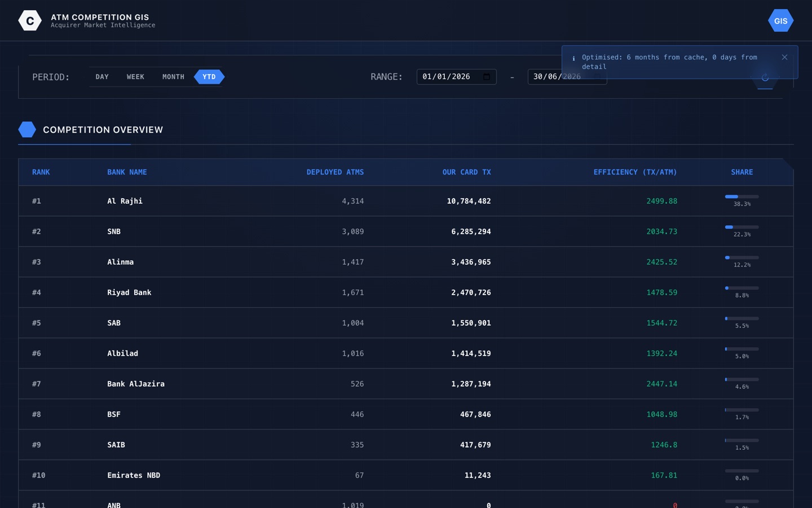The height and width of the screenshot is (508, 812).
Task: Sort by OUR CARD TX column header
Action: (466, 172)
